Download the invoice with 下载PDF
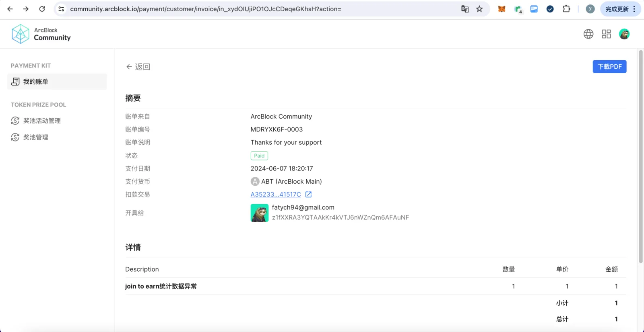 609,67
